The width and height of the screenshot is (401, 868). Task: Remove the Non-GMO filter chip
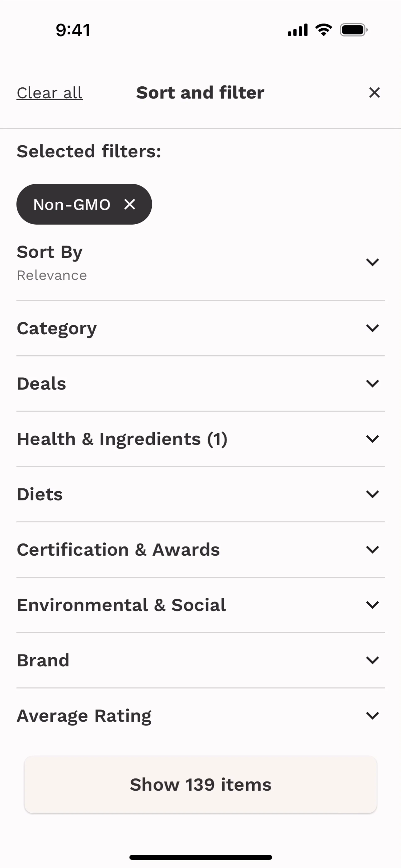click(x=129, y=204)
